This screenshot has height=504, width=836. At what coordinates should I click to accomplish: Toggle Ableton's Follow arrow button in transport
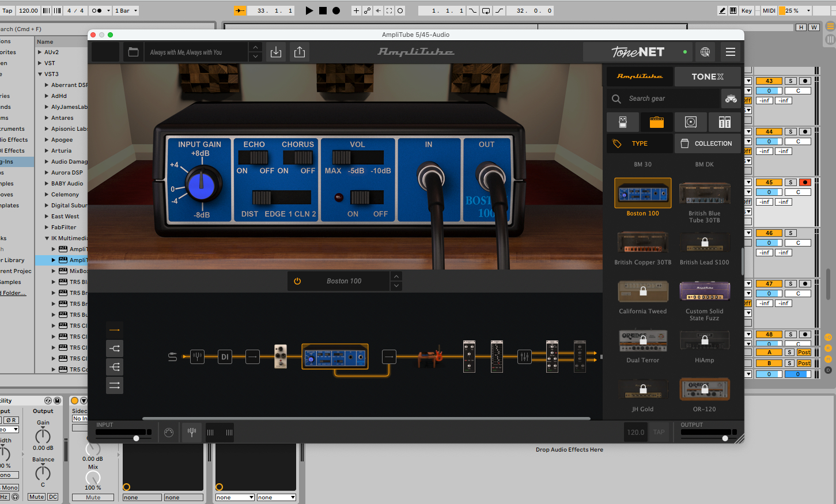240,10
